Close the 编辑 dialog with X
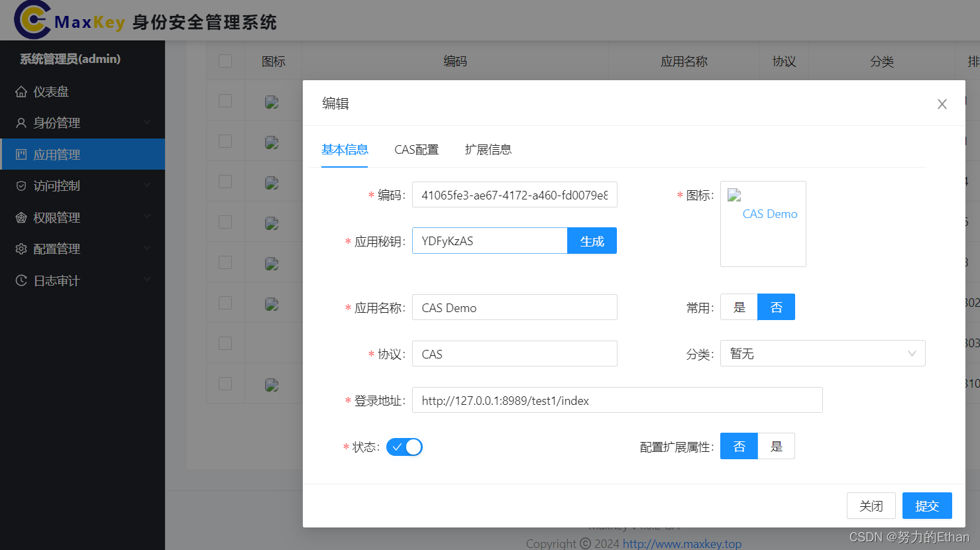Image resolution: width=980 pixels, height=550 pixels. pyautogui.click(x=942, y=104)
